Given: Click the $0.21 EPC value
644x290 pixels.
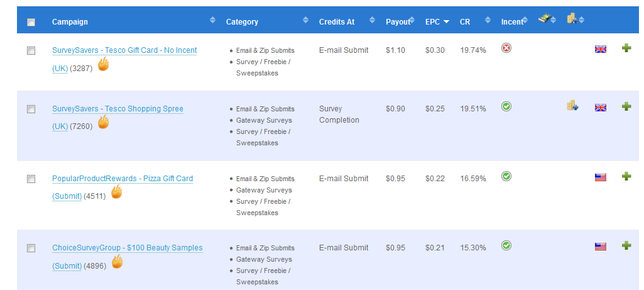Looking at the screenshot, I should (435, 248).
